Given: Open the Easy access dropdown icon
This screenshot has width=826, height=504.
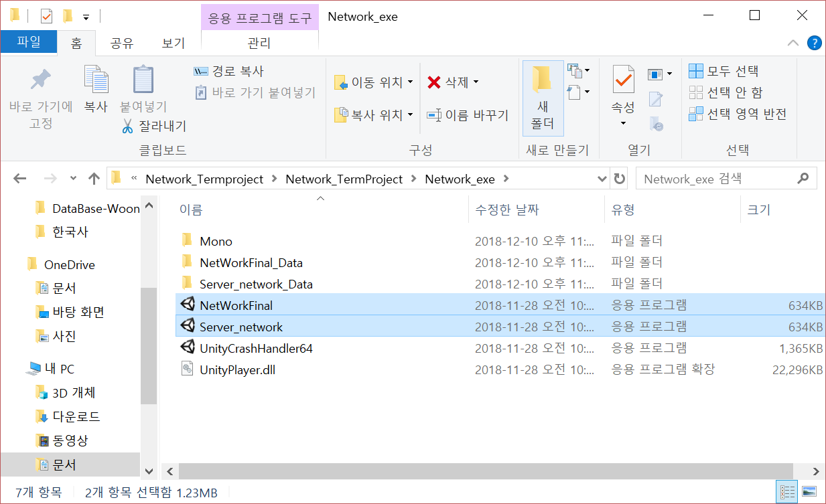Looking at the screenshot, I should pyautogui.click(x=578, y=91).
